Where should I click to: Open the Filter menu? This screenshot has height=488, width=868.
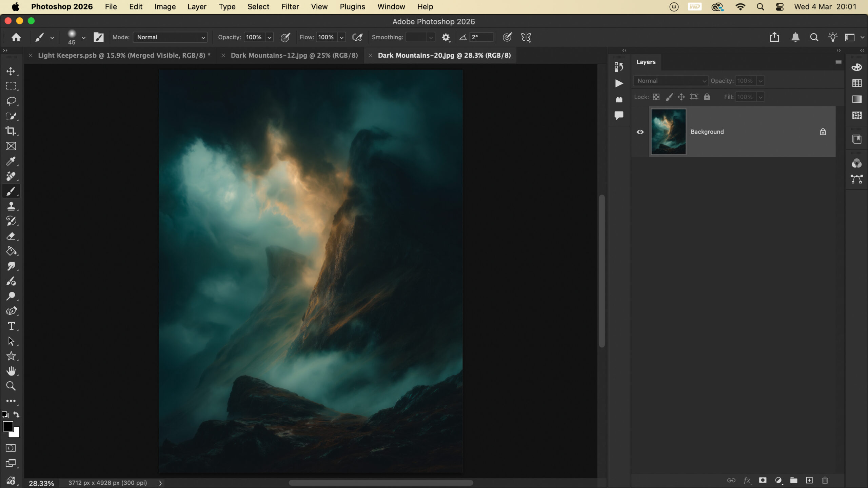pos(290,7)
